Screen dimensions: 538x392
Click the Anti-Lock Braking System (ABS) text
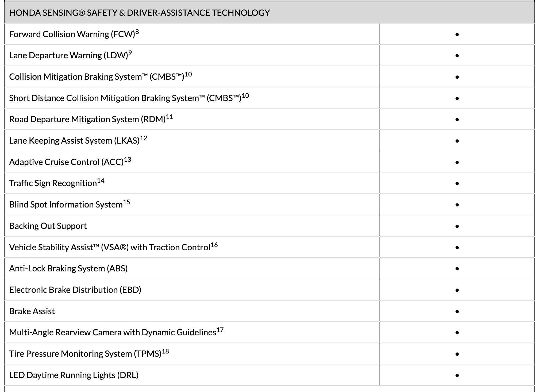(x=68, y=268)
